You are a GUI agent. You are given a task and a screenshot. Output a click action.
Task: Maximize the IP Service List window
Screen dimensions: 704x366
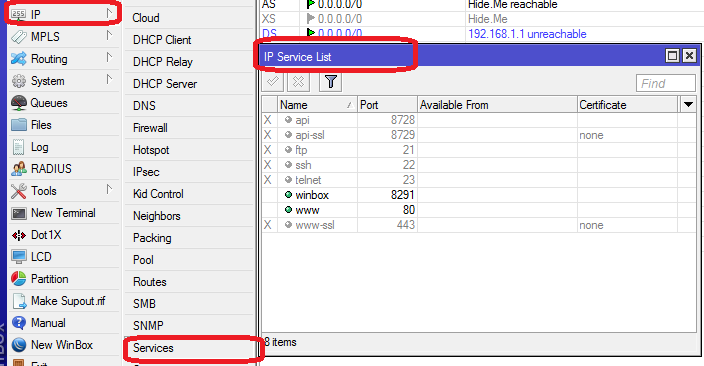coord(672,56)
